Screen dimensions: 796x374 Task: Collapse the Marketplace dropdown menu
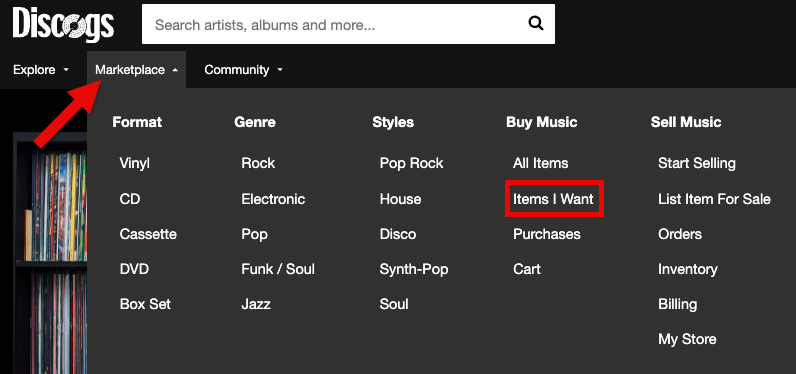pos(136,70)
